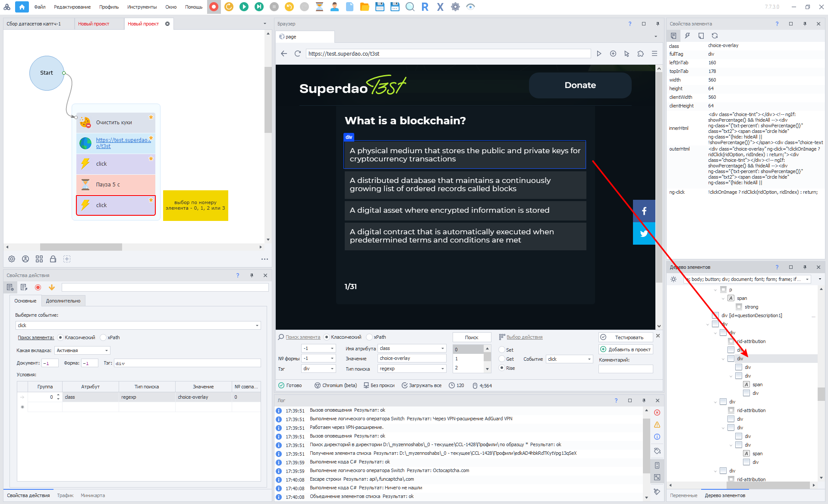This screenshot has height=504, width=828.
Task: Select Классический radio in browser element search
Action: click(x=327, y=337)
